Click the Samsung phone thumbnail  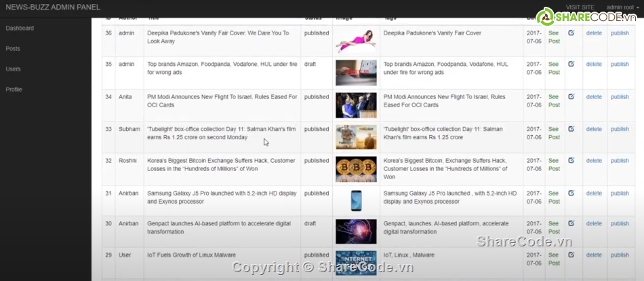point(356,200)
